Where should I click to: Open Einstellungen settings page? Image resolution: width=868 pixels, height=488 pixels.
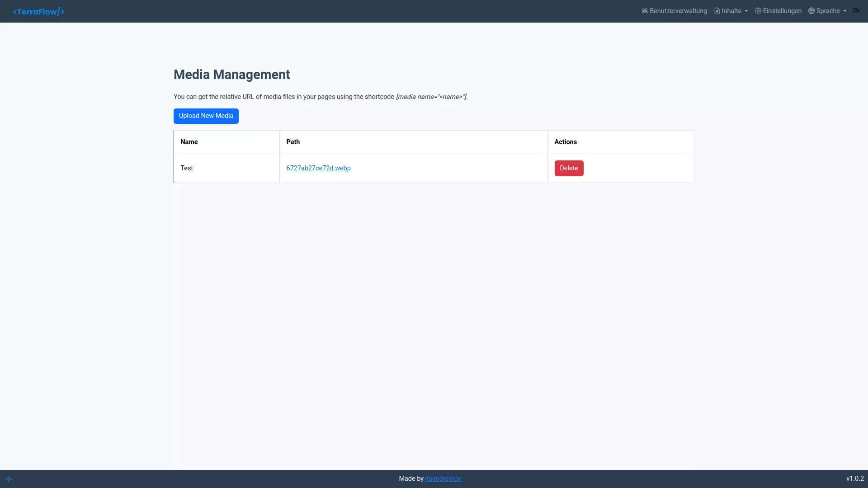778,11
